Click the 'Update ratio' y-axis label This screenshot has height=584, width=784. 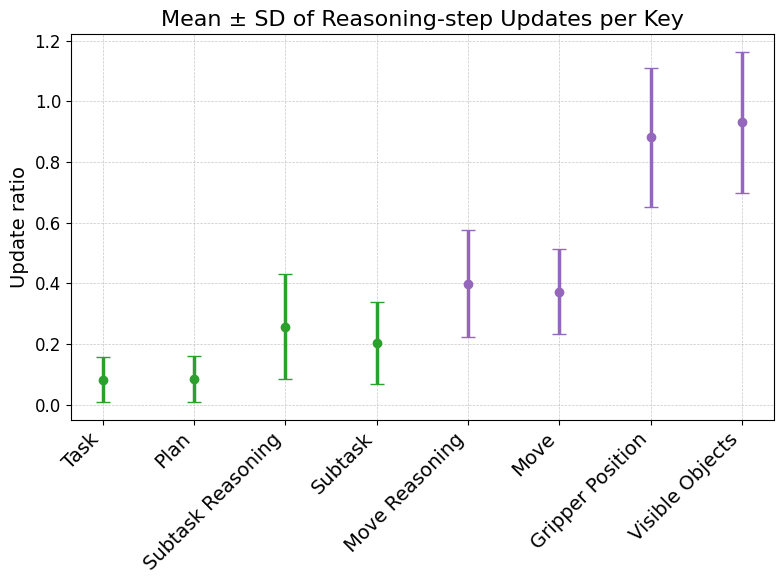coord(19,228)
